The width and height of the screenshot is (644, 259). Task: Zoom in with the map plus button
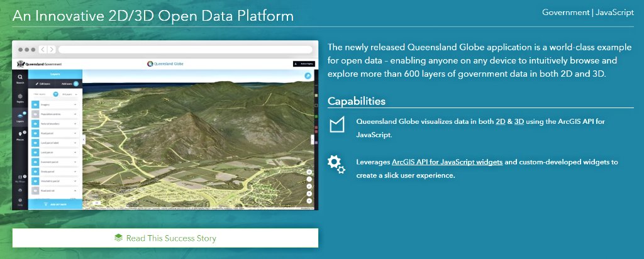click(309, 194)
